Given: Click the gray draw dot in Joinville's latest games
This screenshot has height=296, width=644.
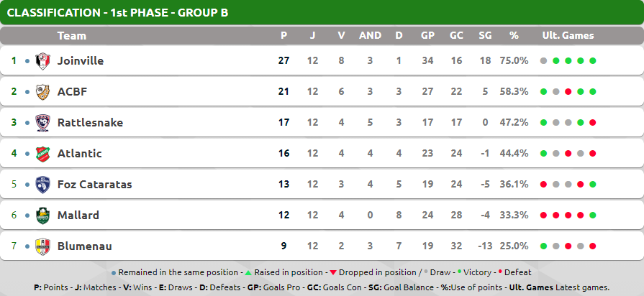Looking at the screenshot, I should point(543,60).
